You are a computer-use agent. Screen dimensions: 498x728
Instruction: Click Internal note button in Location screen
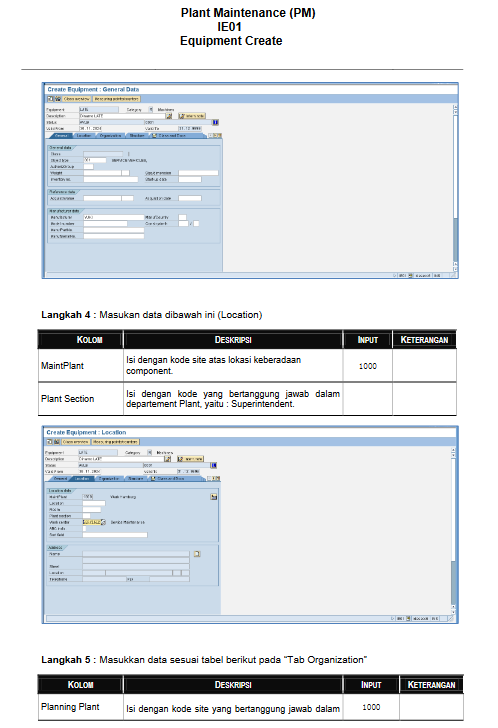pos(191,459)
